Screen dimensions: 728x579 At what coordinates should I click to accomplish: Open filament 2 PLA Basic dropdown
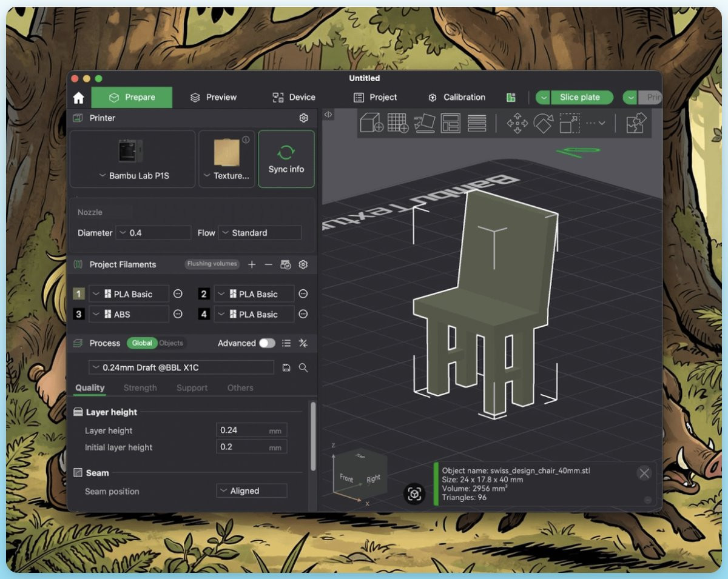[x=254, y=294]
